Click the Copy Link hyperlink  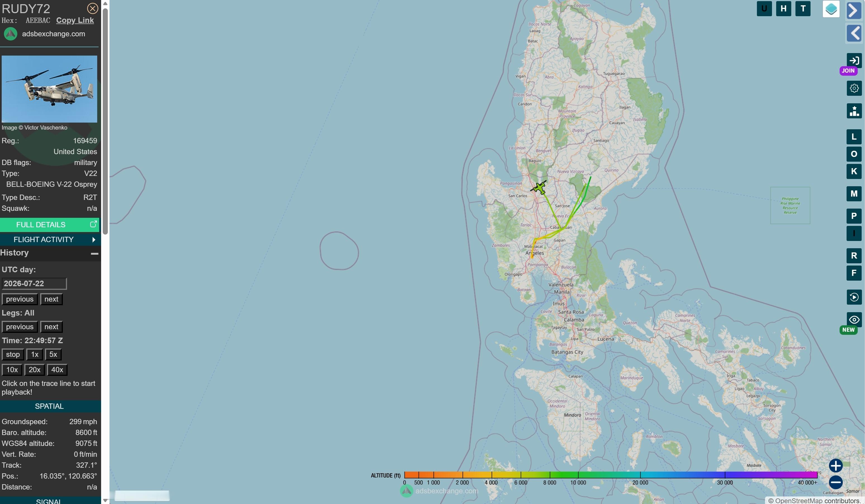point(75,20)
